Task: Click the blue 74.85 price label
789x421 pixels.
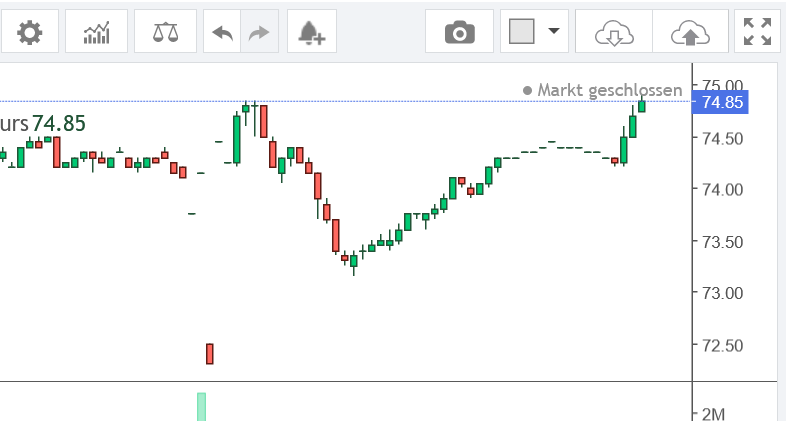Action: [721, 102]
